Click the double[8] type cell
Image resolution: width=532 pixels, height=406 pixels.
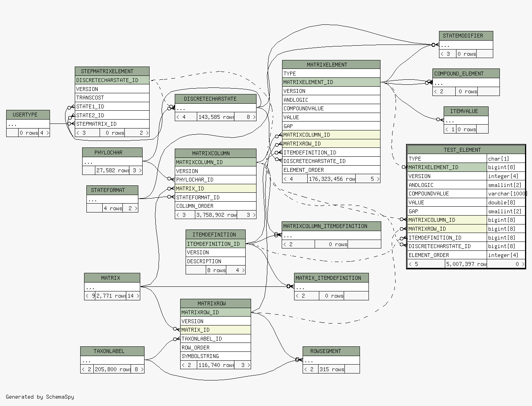click(506, 202)
